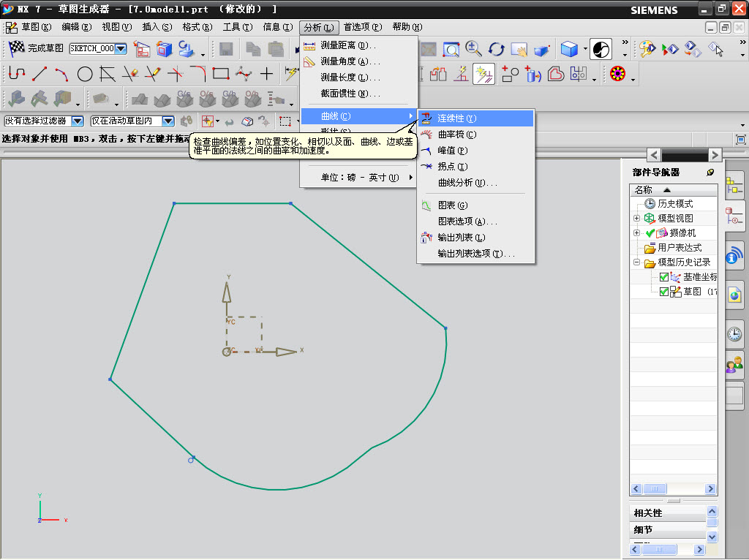The width and height of the screenshot is (749, 560).
Task: Click the Rotate view icon
Action: (497, 49)
